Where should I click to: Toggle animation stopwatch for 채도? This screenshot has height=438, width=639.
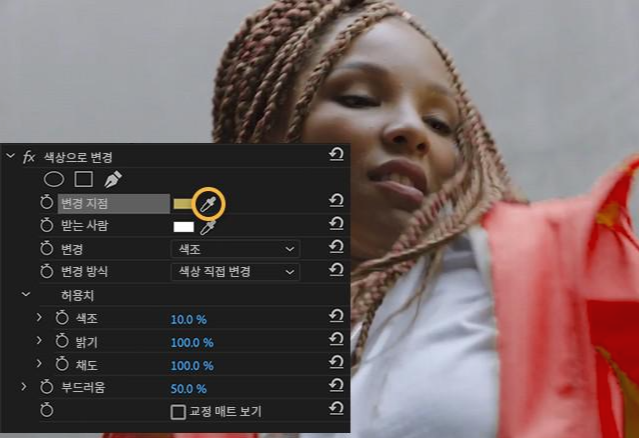[x=62, y=364]
